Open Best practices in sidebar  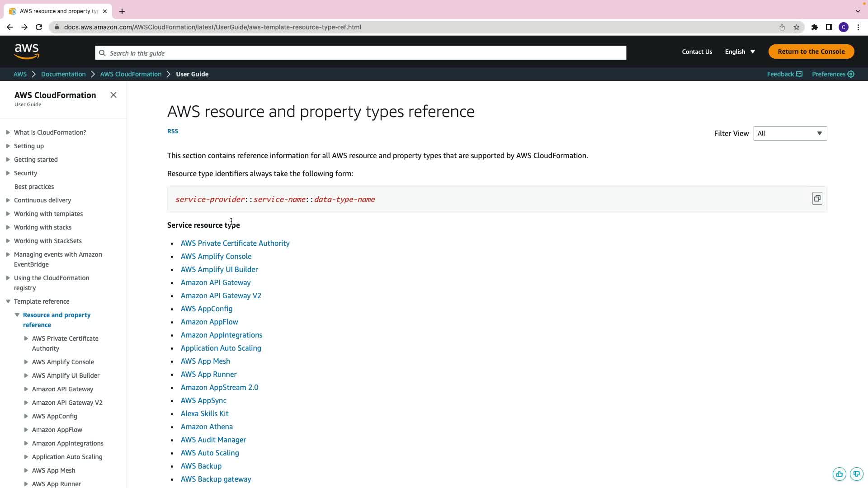(x=34, y=187)
